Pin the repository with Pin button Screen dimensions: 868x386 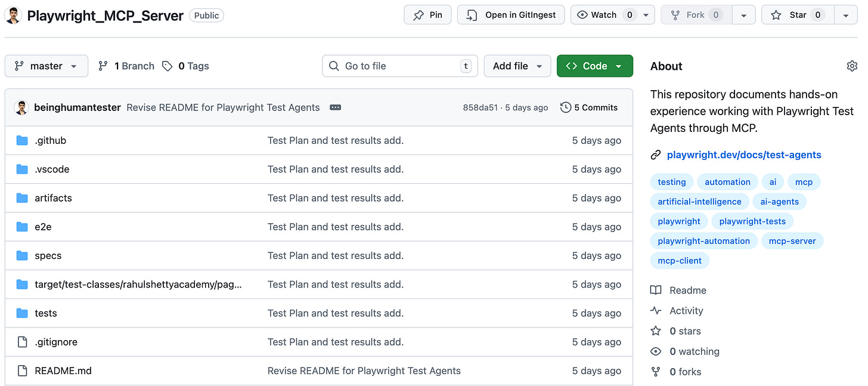pos(427,15)
